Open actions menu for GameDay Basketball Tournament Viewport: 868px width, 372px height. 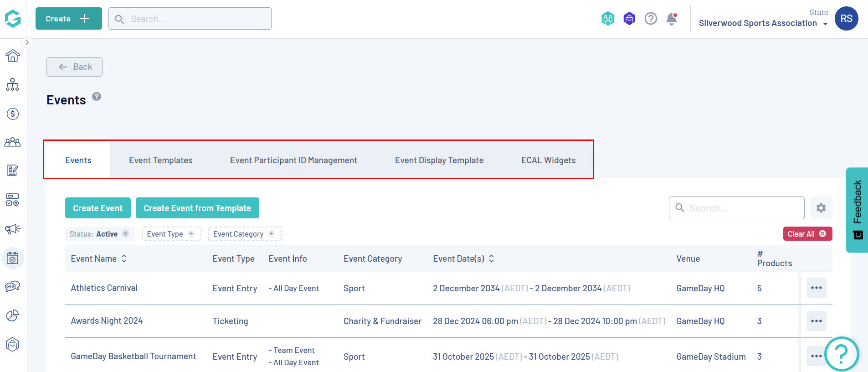[817, 356]
